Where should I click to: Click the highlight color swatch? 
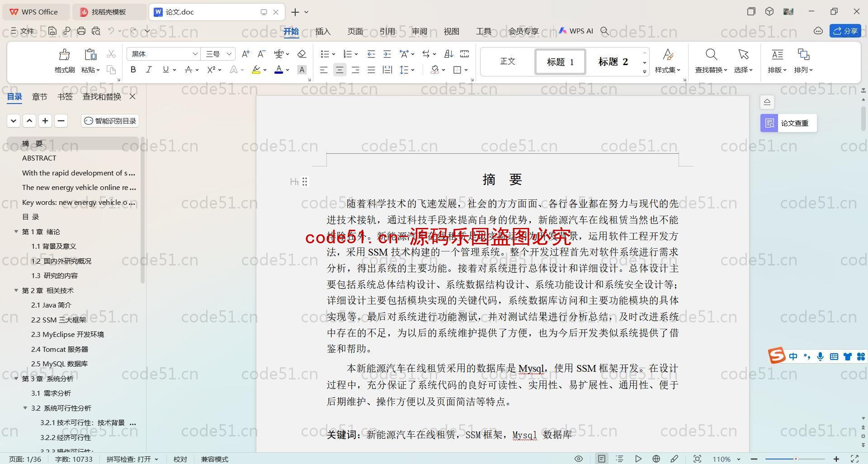pos(256,70)
